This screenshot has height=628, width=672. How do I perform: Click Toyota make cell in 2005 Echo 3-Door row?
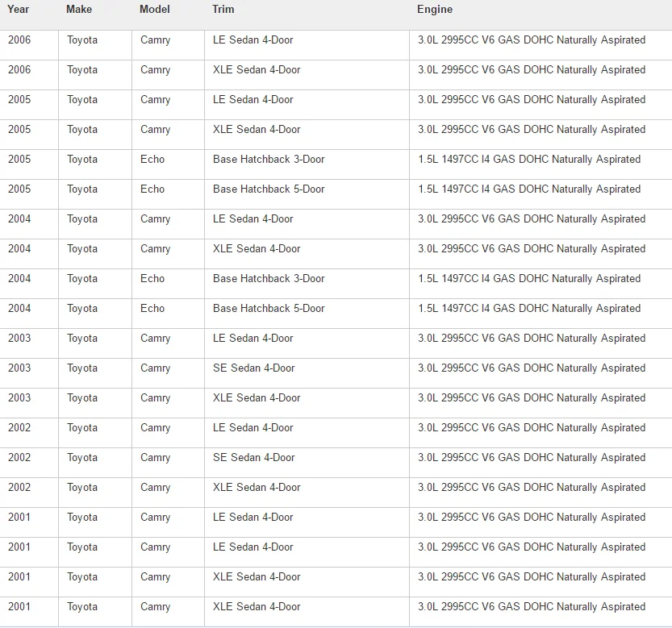click(x=95, y=164)
